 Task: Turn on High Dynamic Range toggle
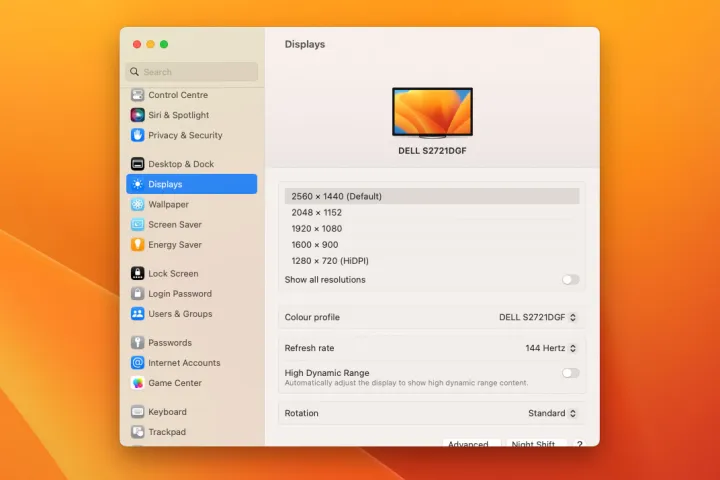[570, 373]
